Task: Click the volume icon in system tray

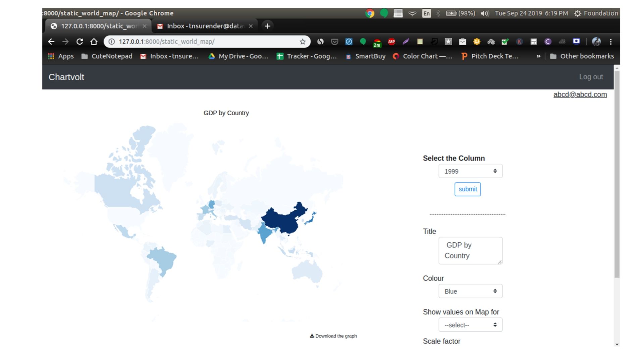Action: (484, 13)
